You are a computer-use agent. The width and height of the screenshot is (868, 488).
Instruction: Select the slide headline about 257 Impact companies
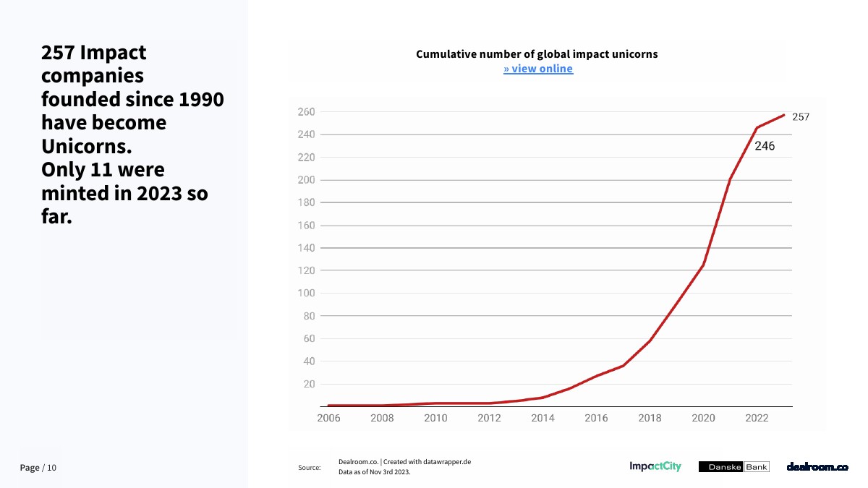pos(132,134)
